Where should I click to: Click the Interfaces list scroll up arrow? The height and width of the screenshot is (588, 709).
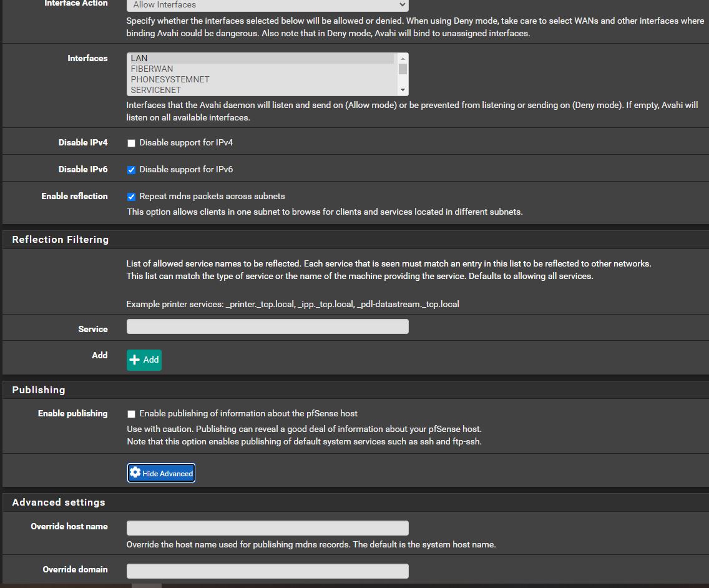pyautogui.click(x=403, y=58)
